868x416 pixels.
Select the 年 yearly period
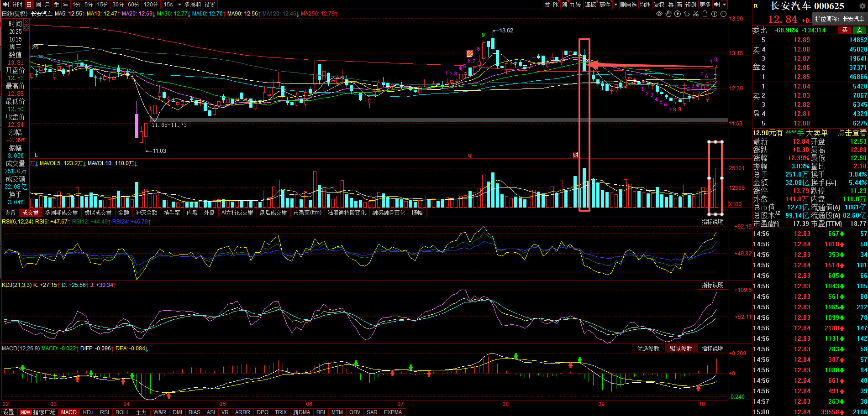tap(65, 5)
